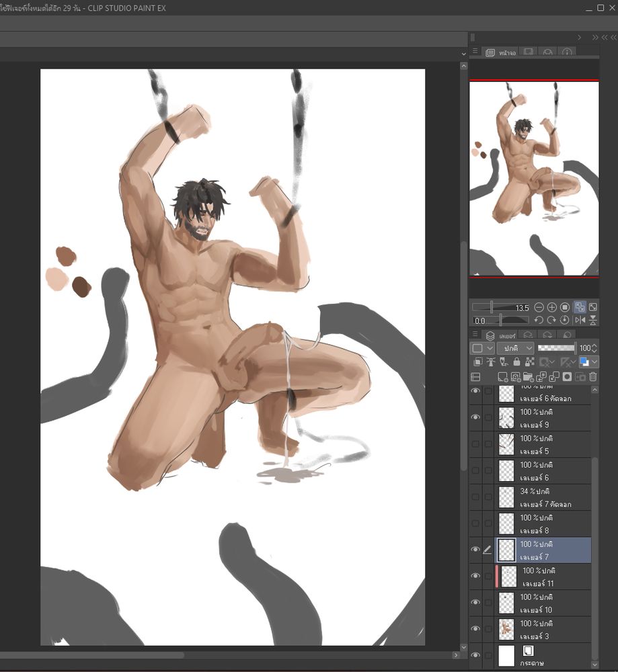Open the blend mode dropdown ปกติ
This screenshot has width=618, height=672.
(516, 348)
